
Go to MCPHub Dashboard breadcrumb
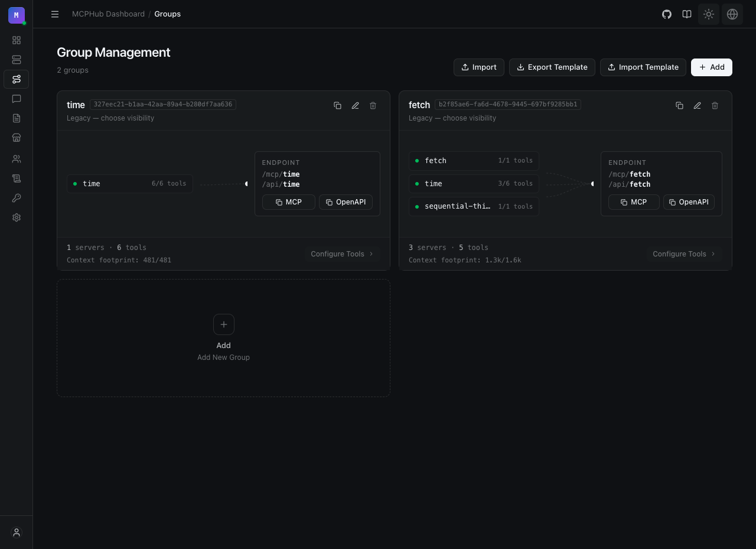108,14
